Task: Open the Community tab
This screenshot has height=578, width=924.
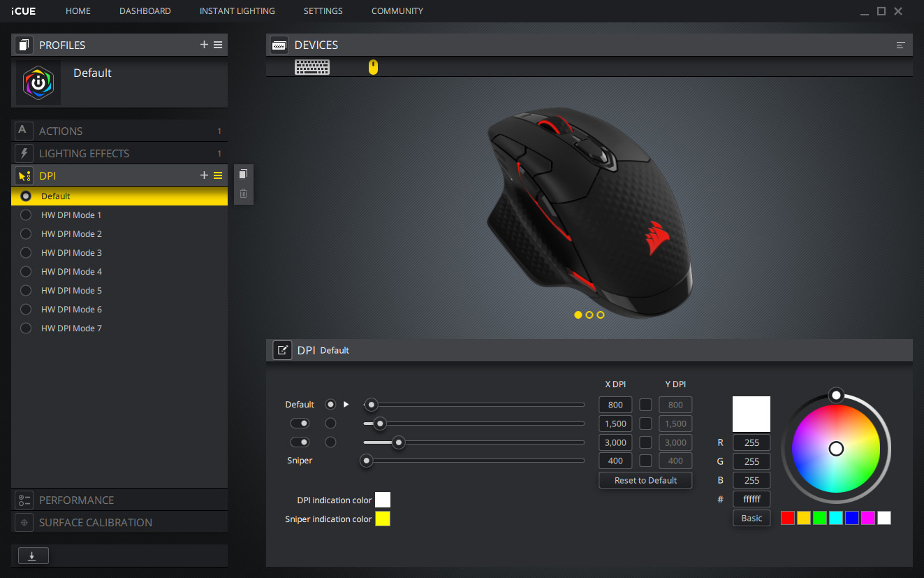Action: [x=397, y=11]
